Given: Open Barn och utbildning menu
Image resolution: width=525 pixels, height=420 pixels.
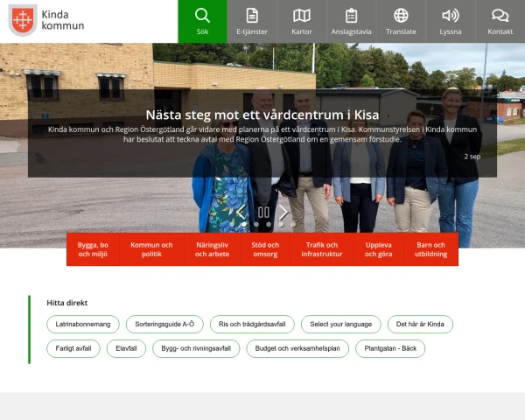Looking at the screenshot, I should click(x=431, y=249).
